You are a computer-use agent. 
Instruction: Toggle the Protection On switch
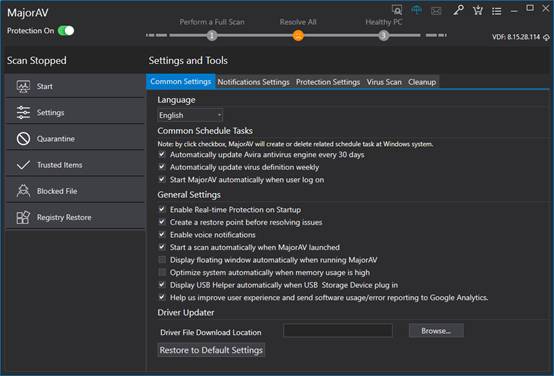[x=66, y=31]
